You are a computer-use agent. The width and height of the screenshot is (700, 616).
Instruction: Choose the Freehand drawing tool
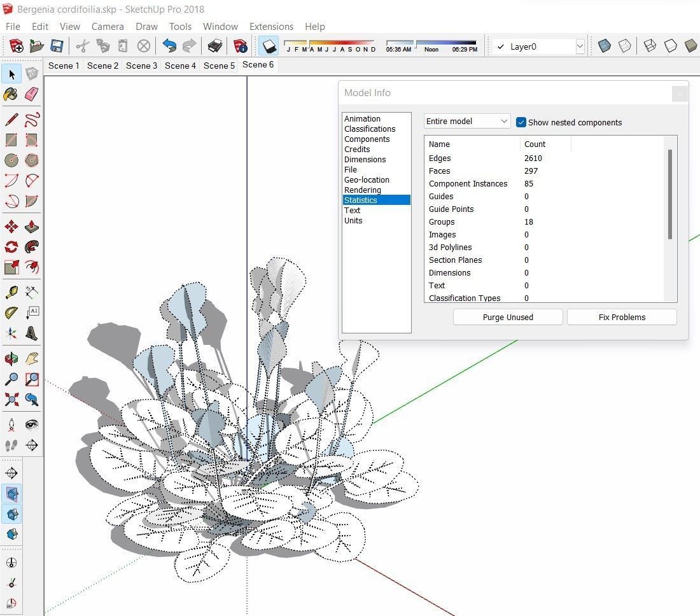pyautogui.click(x=32, y=120)
